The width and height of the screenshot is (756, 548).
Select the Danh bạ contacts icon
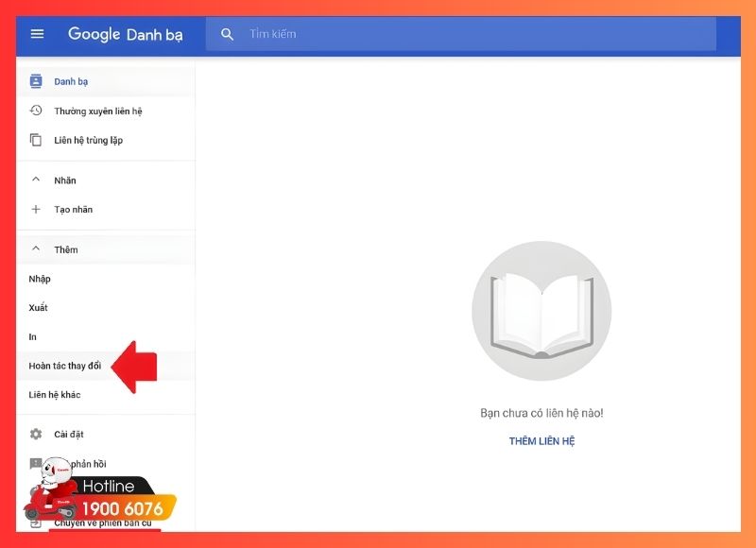36,81
